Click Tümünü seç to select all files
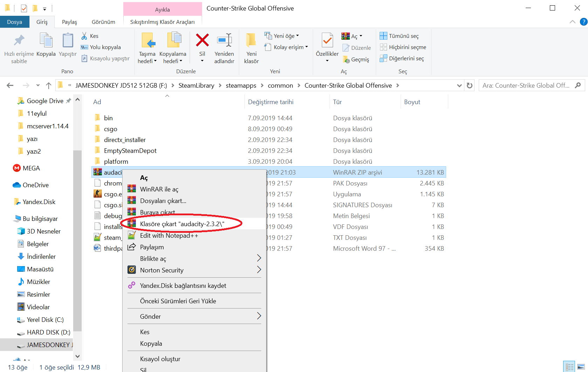This screenshot has width=588, height=372. coord(403,35)
